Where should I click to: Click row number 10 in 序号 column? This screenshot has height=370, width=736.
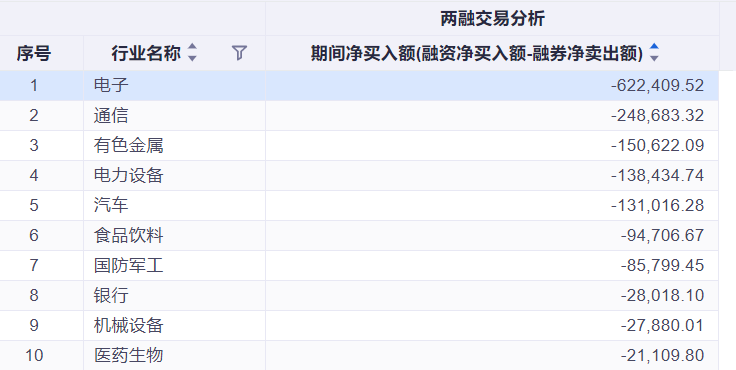point(34,355)
